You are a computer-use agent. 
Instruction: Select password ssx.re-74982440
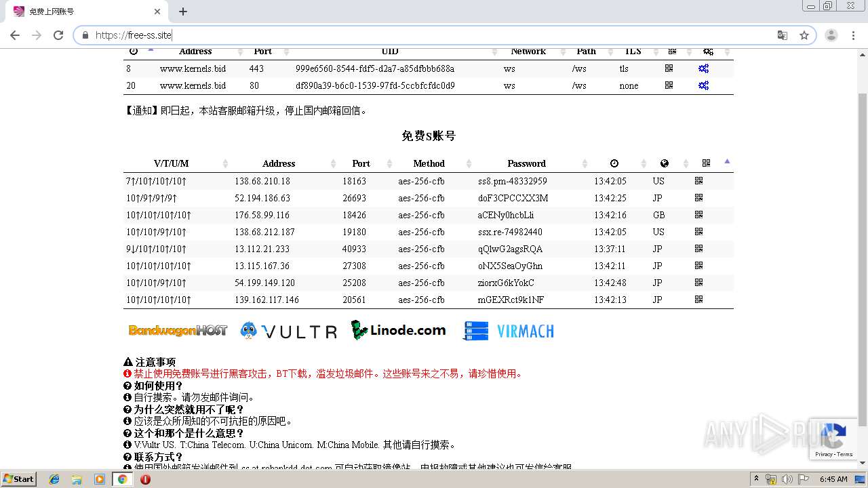pyautogui.click(x=510, y=232)
